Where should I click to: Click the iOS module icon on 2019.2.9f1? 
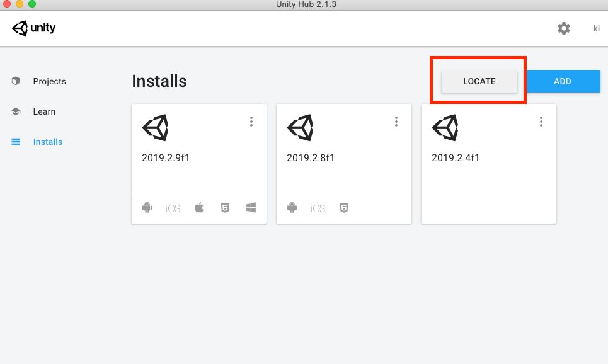click(173, 208)
